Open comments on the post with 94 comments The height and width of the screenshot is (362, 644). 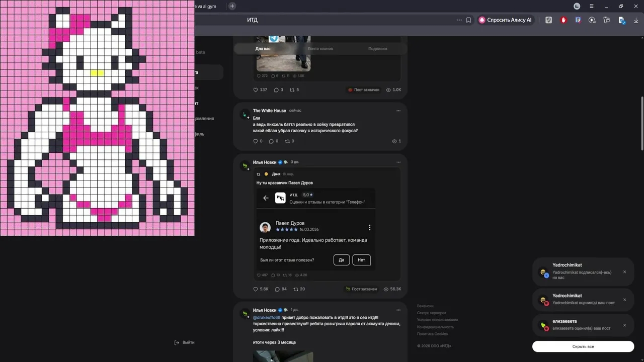click(x=281, y=289)
